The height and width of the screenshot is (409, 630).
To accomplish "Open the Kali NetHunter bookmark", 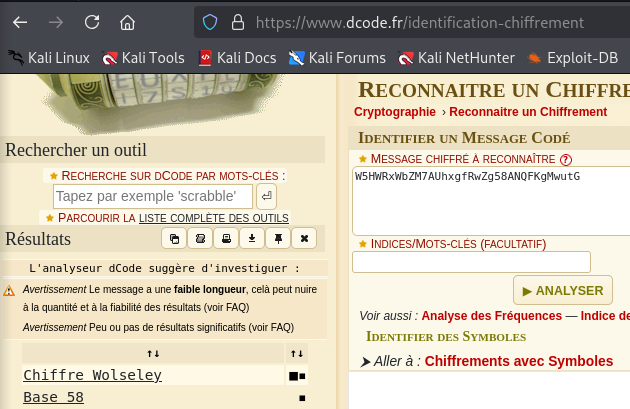I will point(456,58).
